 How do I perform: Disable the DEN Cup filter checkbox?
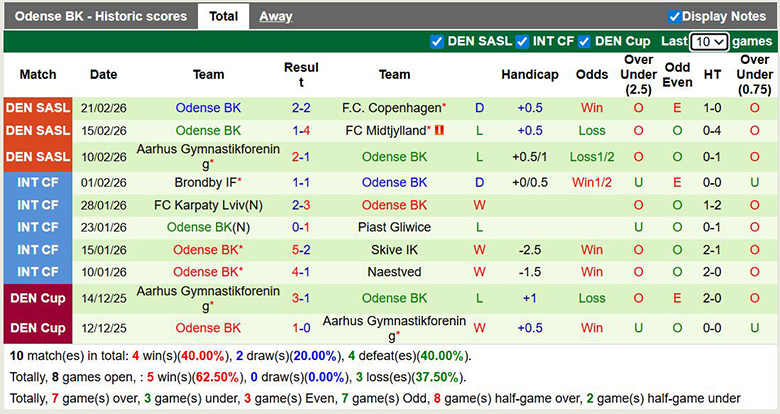(x=585, y=42)
